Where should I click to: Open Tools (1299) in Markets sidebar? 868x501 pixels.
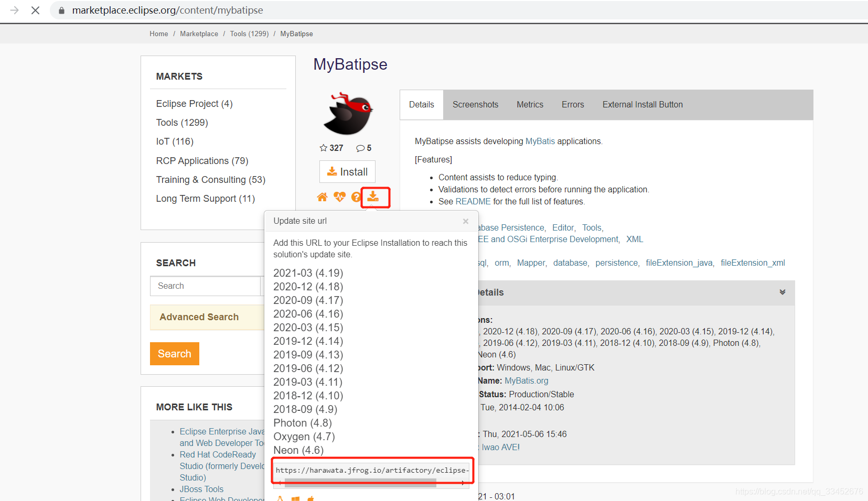(182, 123)
